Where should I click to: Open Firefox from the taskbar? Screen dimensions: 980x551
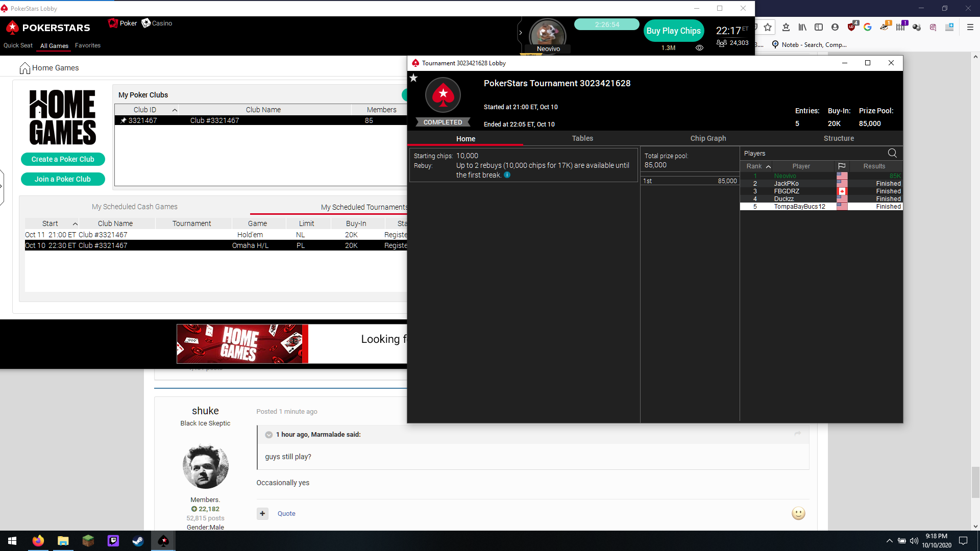tap(38, 541)
